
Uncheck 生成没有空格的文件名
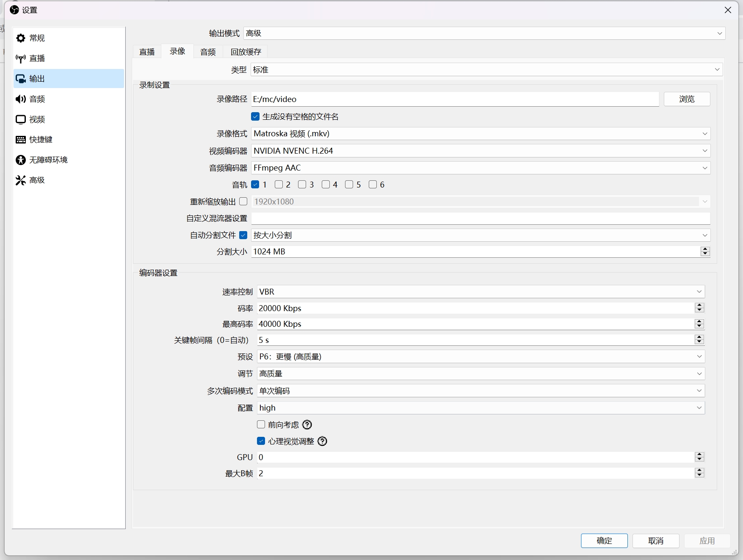pyautogui.click(x=255, y=116)
